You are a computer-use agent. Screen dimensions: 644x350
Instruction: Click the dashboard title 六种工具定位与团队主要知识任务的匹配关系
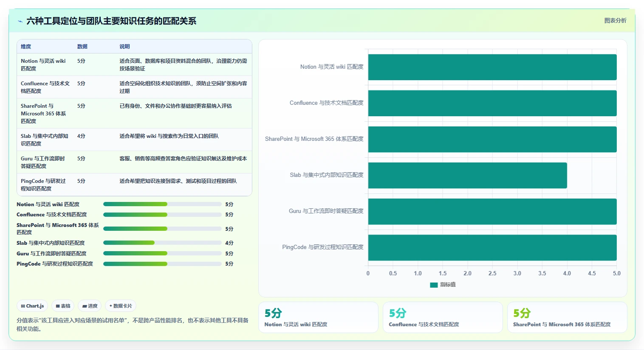(x=111, y=21)
